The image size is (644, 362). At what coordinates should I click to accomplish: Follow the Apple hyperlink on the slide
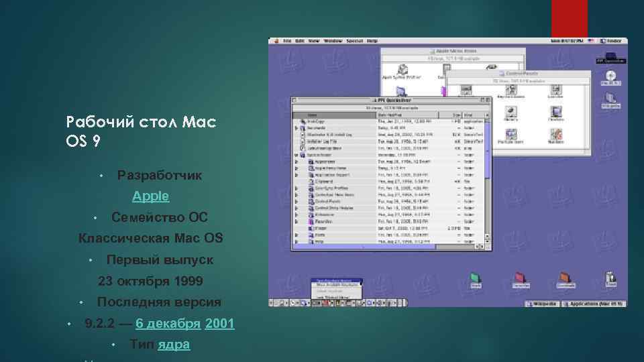click(150, 196)
